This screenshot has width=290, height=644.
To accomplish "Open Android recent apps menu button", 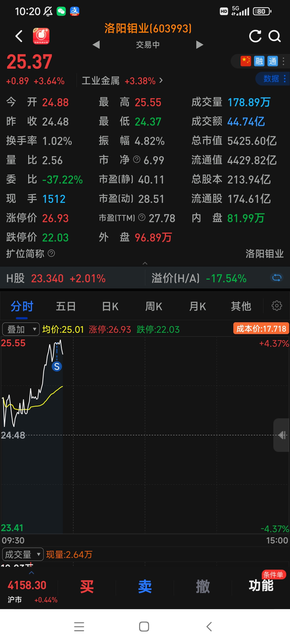I will pos(79,627).
